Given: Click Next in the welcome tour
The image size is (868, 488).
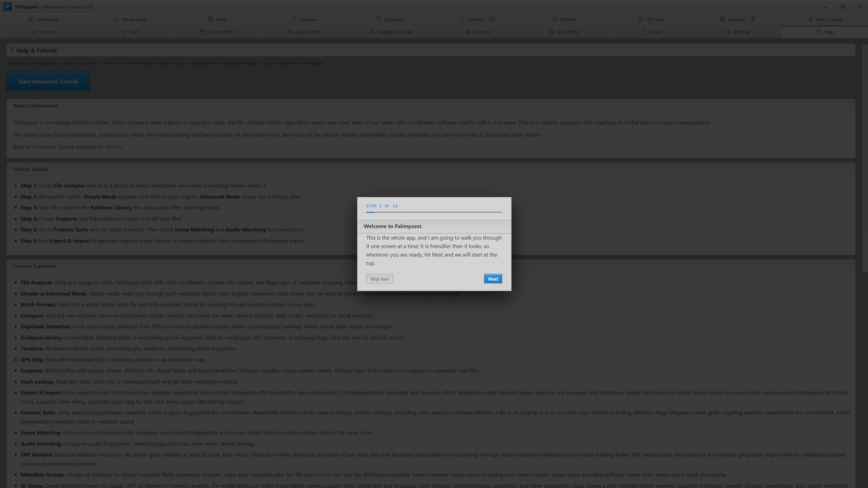Looking at the screenshot, I should point(493,279).
